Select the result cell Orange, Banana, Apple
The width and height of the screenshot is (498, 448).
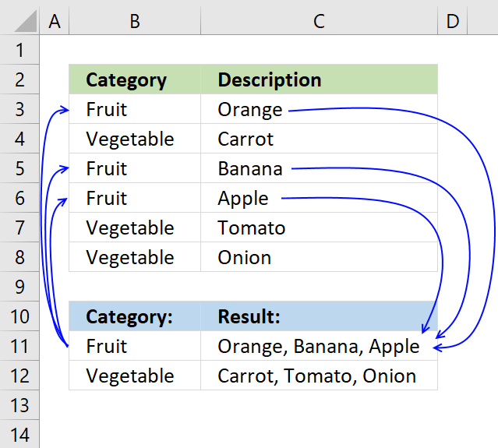point(319,347)
